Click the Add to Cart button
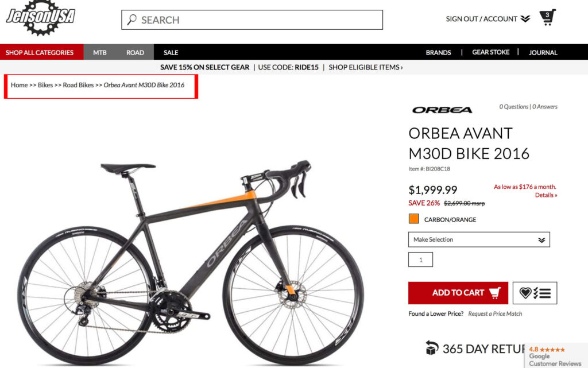Image resolution: width=588 pixels, height=368 pixels. pyautogui.click(x=458, y=293)
